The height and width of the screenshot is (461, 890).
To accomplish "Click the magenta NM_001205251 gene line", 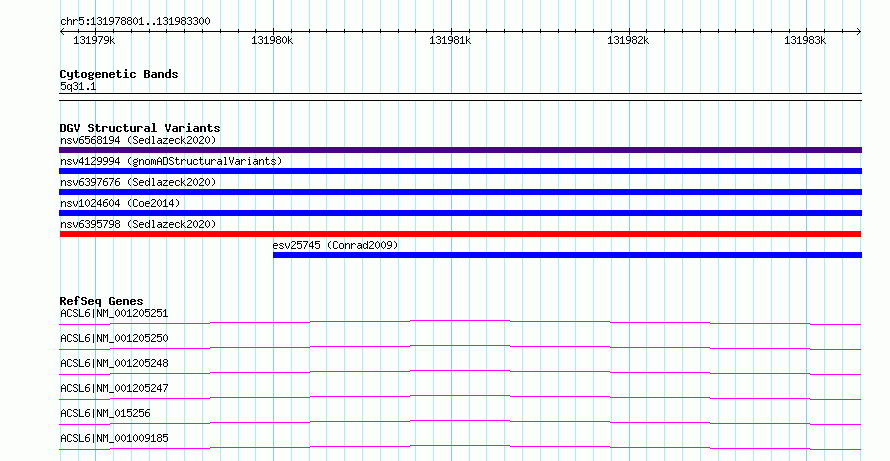I will coord(460,321).
